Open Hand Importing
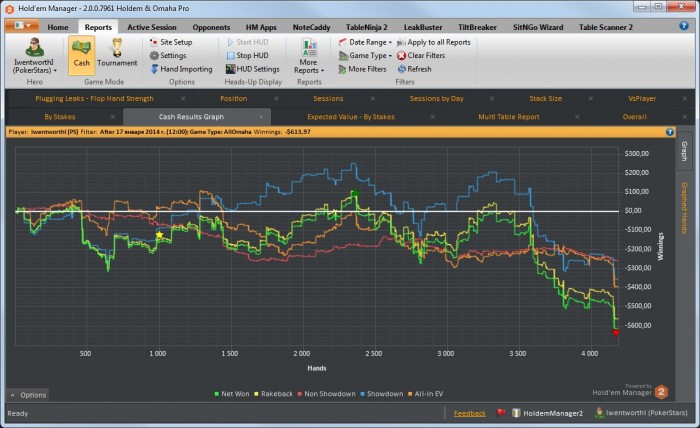The image size is (700, 428). click(x=185, y=69)
